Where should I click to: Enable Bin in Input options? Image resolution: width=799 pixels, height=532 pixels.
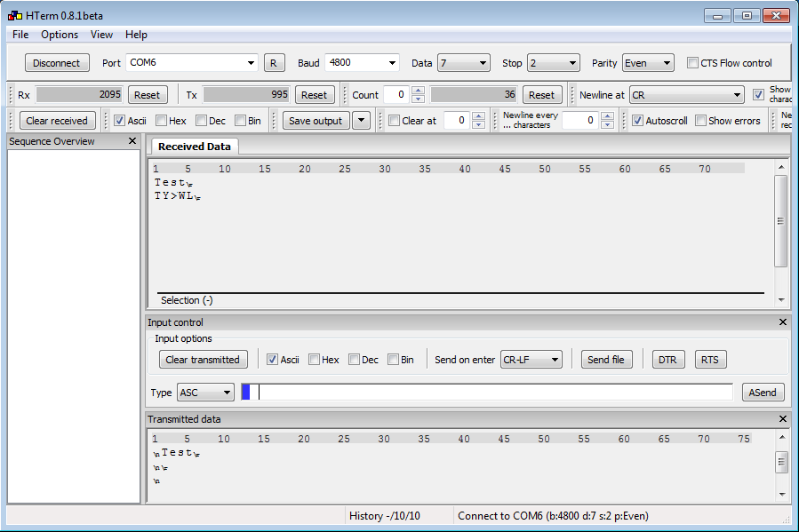click(393, 360)
